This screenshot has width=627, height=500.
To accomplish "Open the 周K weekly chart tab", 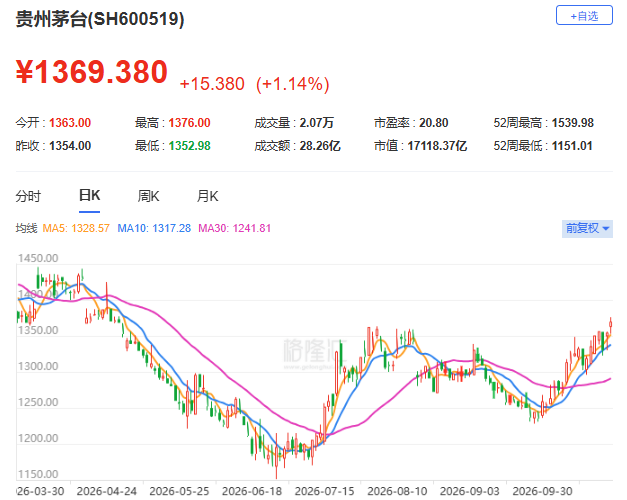I will [x=148, y=196].
